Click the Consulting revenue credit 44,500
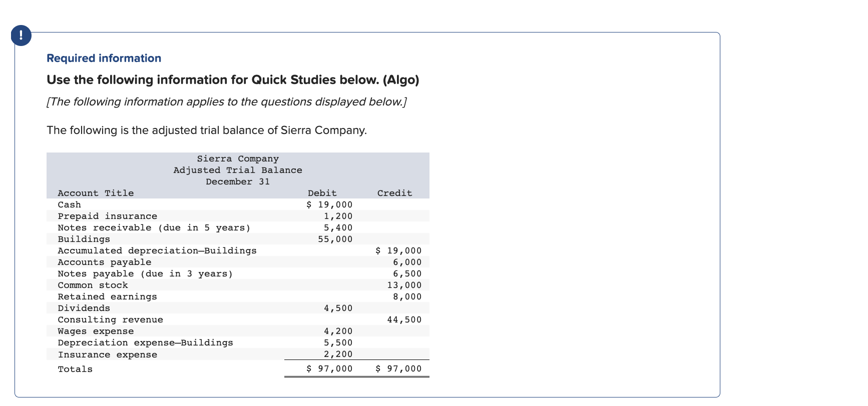This screenshot has height=406, width=868. 404,319
